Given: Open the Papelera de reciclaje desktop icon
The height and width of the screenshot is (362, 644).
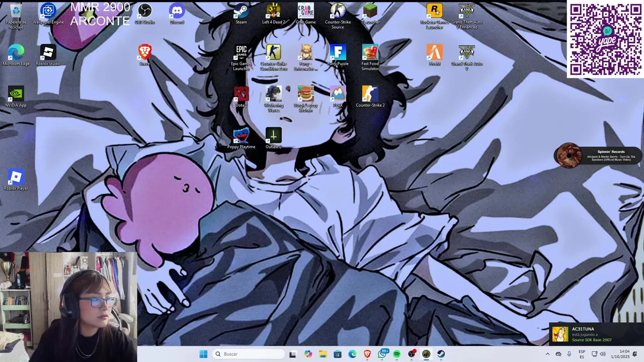Looking at the screenshot, I should point(16,15).
